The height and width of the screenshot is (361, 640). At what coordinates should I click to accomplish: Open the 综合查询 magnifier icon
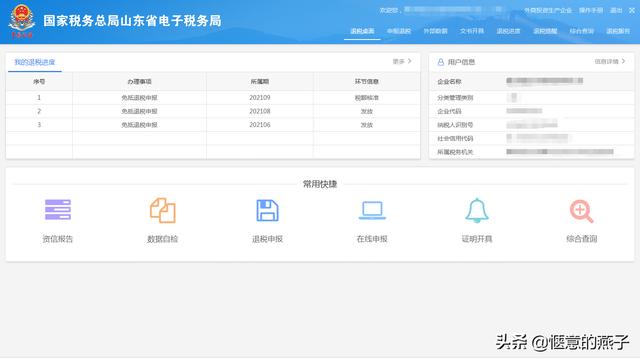(581, 211)
